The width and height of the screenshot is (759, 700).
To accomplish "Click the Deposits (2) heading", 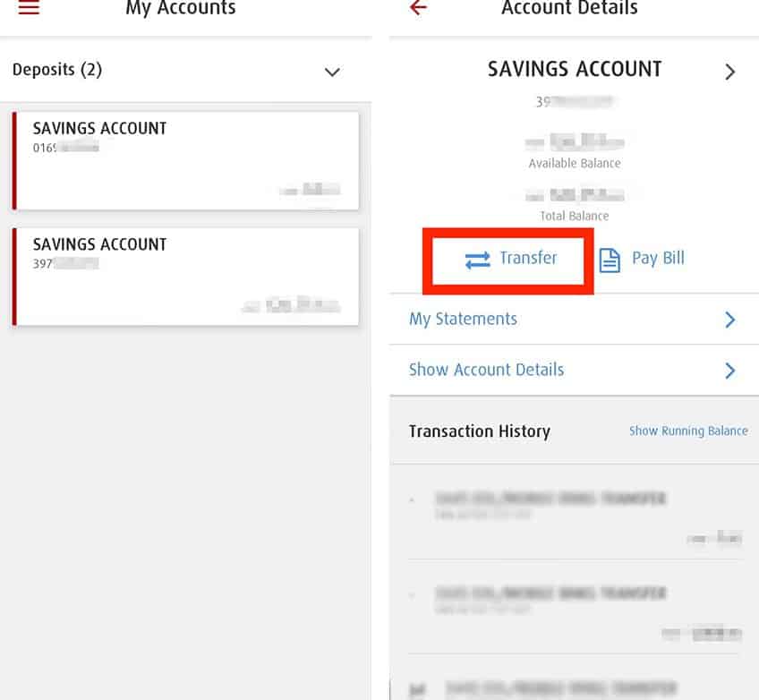I will point(57,70).
